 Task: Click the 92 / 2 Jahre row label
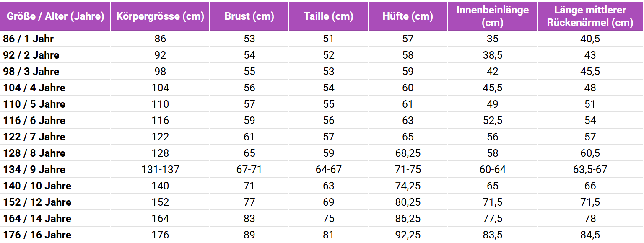point(31,55)
